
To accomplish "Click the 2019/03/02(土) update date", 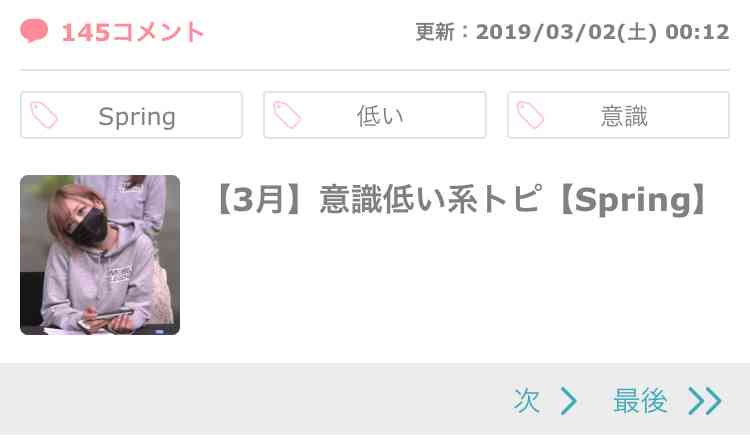I will click(x=566, y=32).
